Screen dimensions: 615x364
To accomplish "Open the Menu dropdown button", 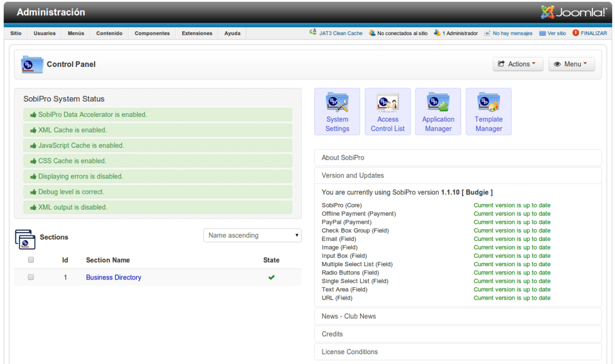I will 571,64.
